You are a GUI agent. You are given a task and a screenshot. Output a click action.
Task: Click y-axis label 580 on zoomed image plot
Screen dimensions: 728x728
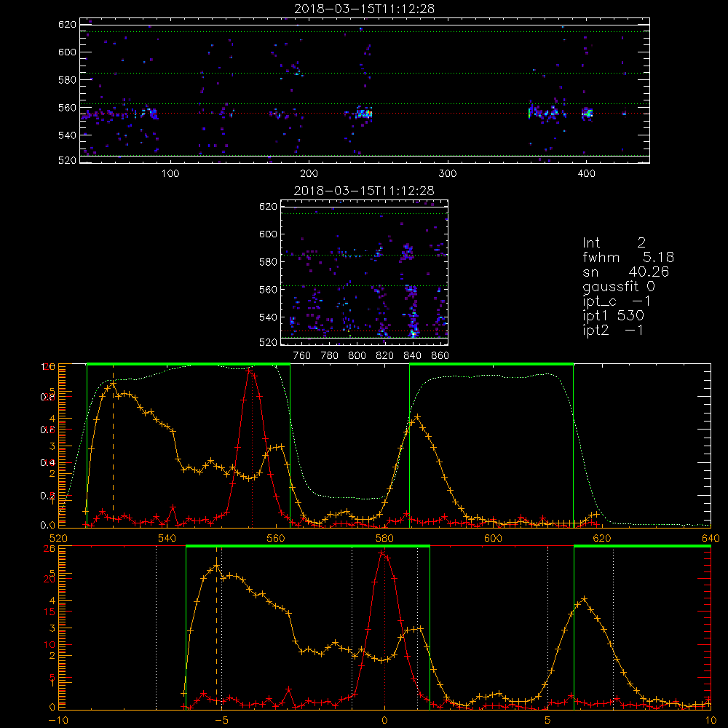point(269,262)
